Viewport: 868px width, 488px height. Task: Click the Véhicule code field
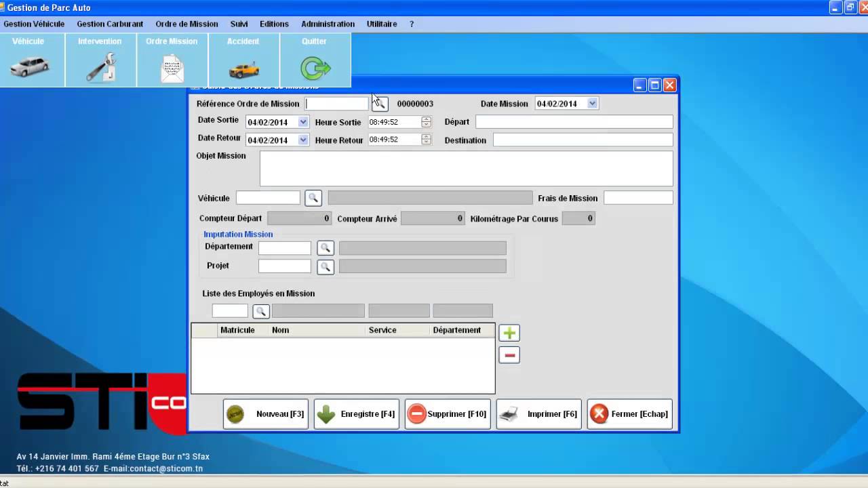[x=268, y=198]
